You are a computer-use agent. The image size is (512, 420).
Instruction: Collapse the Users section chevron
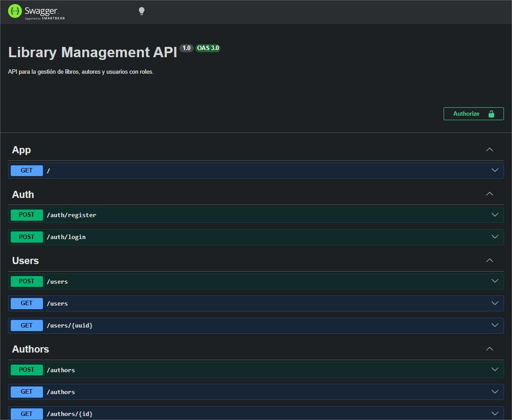489,260
